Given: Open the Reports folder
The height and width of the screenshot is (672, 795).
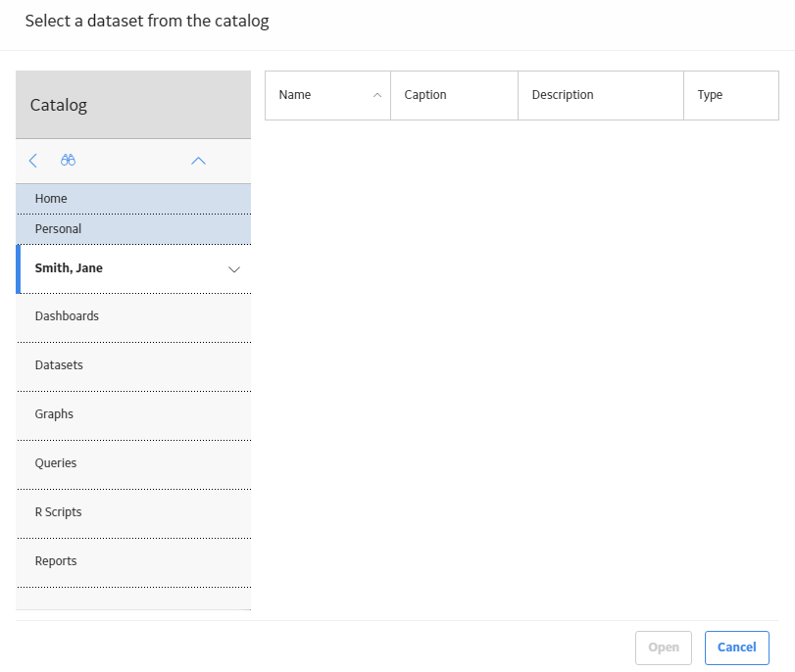Looking at the screenshot, I should (133, 562).
